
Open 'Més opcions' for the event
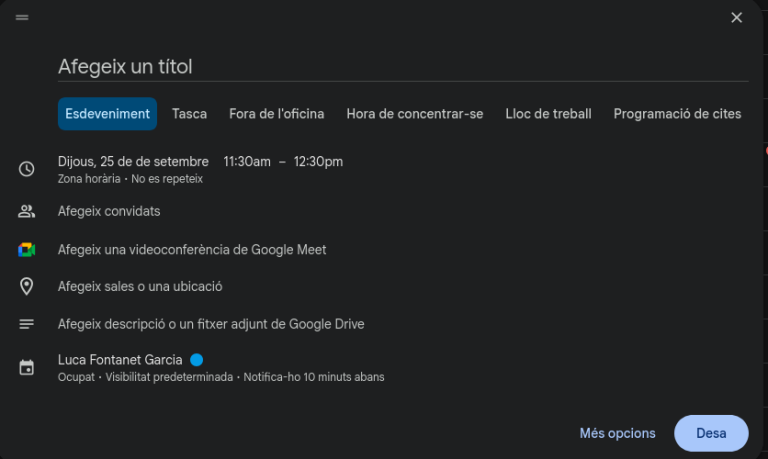(x=617, y=433)
